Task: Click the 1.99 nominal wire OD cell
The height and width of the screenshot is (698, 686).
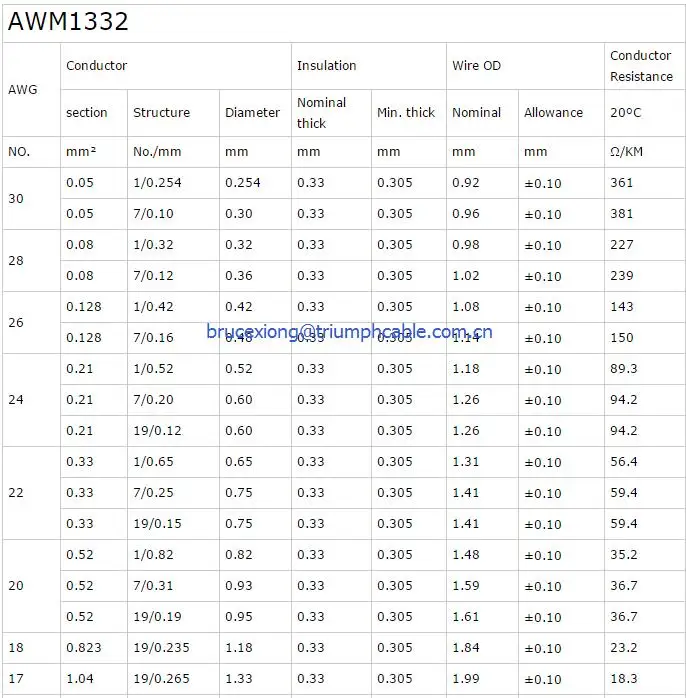Action: (465, 679)
